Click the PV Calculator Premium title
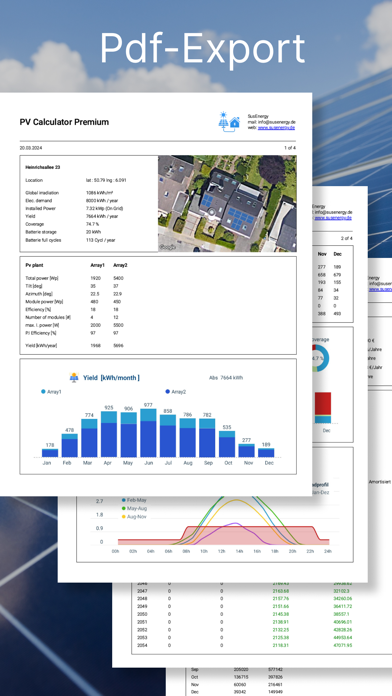 64,122
